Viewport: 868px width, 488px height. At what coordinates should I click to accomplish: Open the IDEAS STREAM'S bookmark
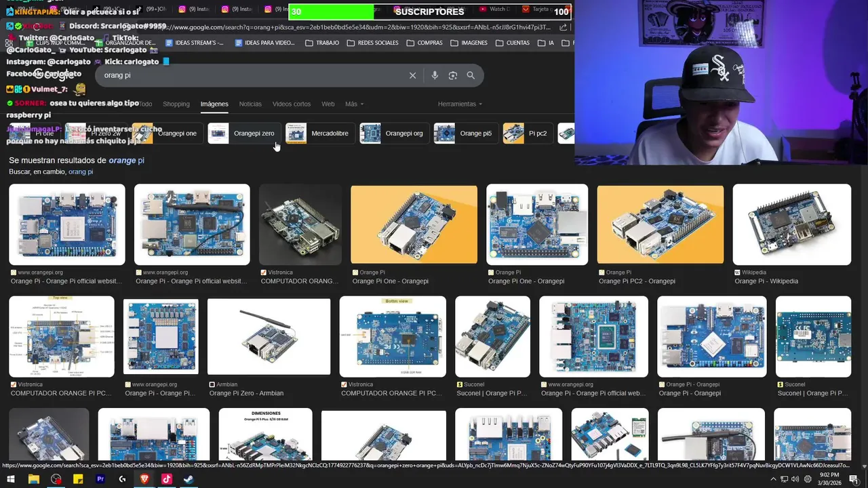point(194,43)
